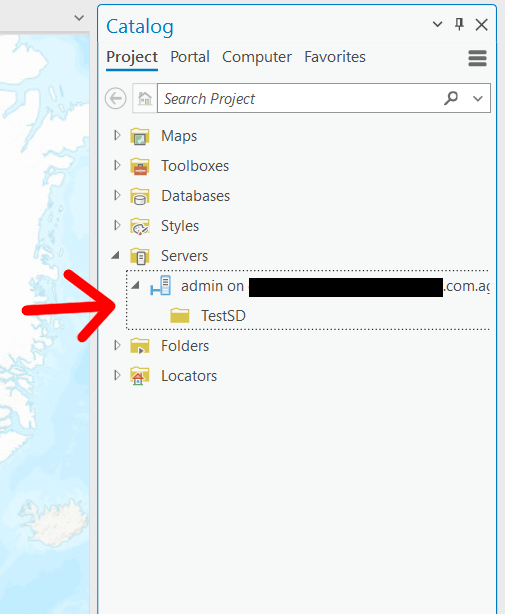Click the Toolboxes folder icon
Image resolution: width=505 pixels, height=614 pixels.
point(140,166)
